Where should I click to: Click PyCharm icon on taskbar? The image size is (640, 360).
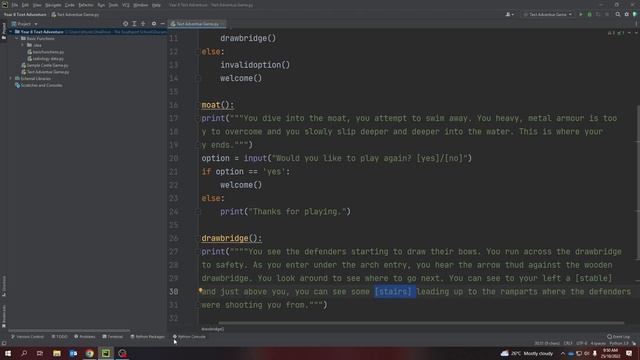[x=106, y=353]
